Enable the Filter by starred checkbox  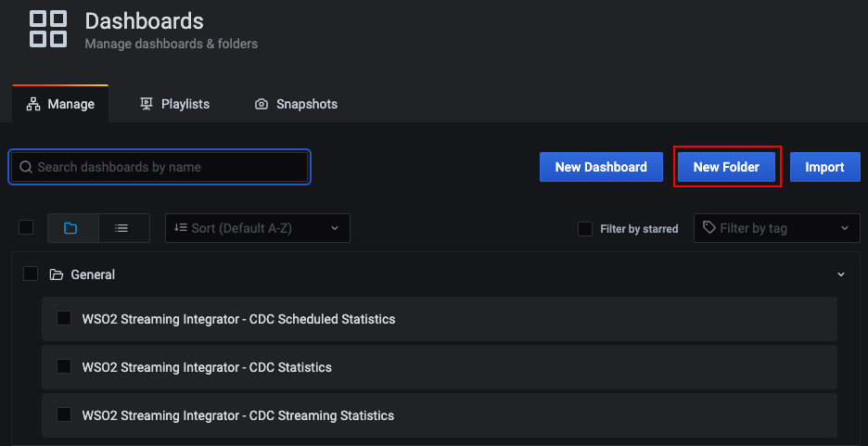[x=585, y=228]
